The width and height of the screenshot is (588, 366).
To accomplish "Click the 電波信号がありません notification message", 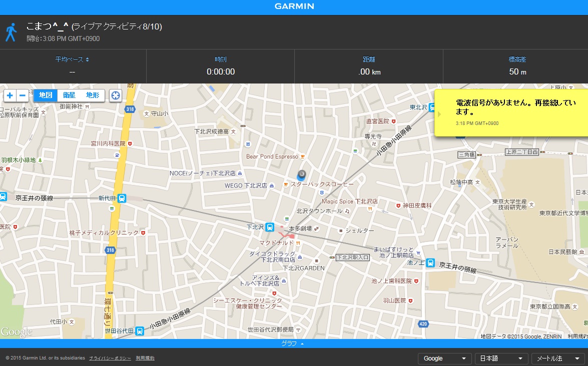I will coord(515,107).
